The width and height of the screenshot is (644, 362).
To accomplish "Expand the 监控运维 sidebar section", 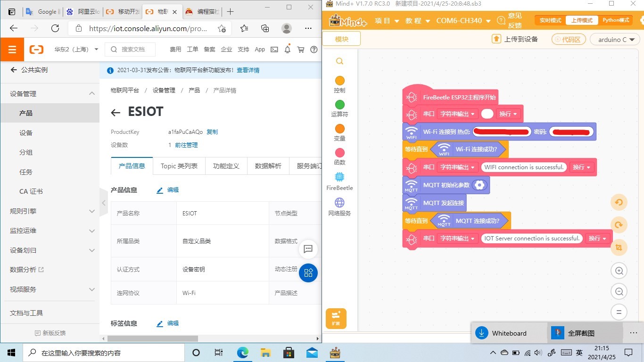I will point(92,231).
